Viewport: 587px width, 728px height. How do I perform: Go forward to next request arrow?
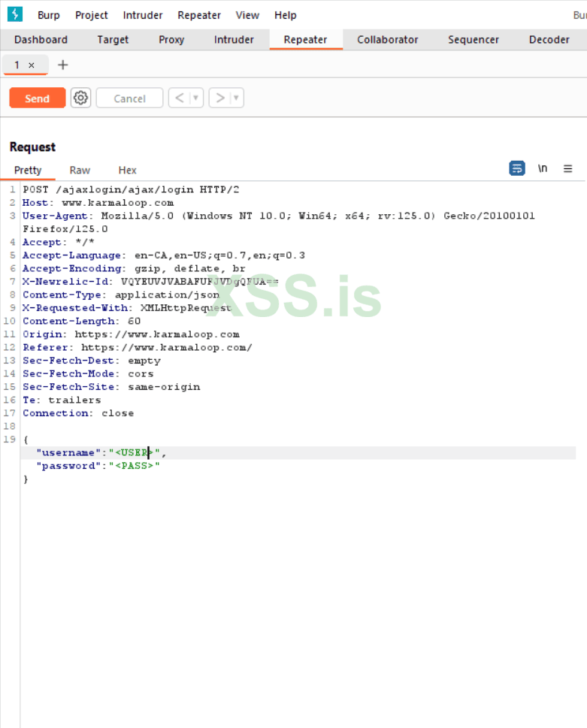219,98
